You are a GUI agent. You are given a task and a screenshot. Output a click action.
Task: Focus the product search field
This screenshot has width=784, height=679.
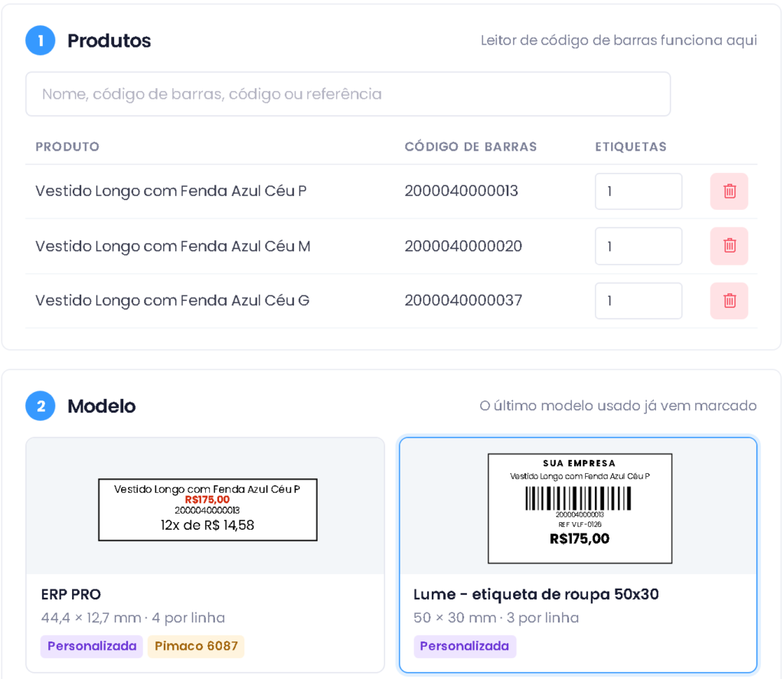(348, 94)
